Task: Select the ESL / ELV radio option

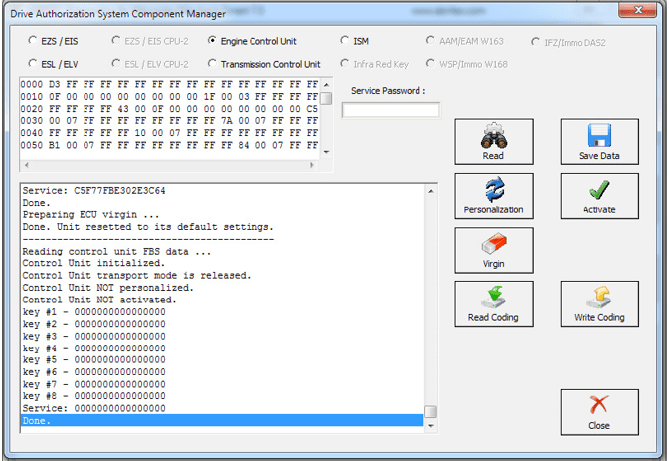Action: 35,64
